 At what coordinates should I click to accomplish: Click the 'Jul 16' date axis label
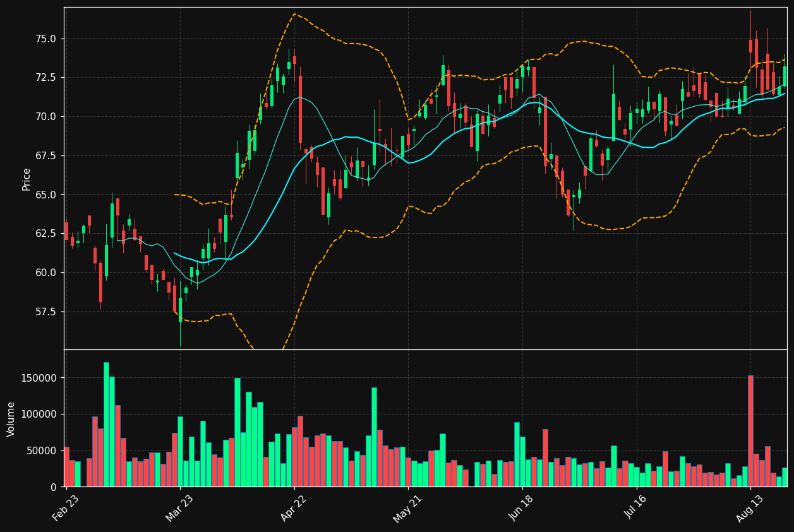tap(636, 509)
